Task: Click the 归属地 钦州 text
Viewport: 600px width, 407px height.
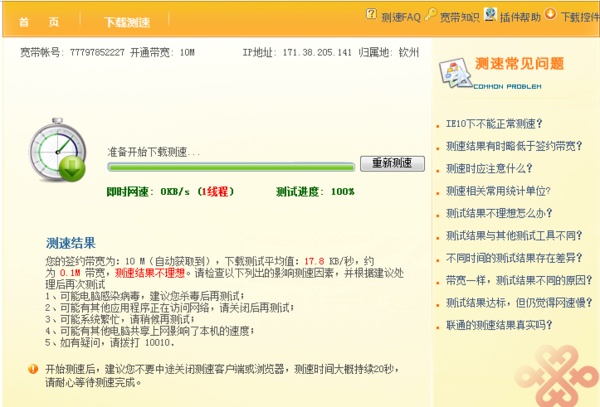Action: point(389,52)
